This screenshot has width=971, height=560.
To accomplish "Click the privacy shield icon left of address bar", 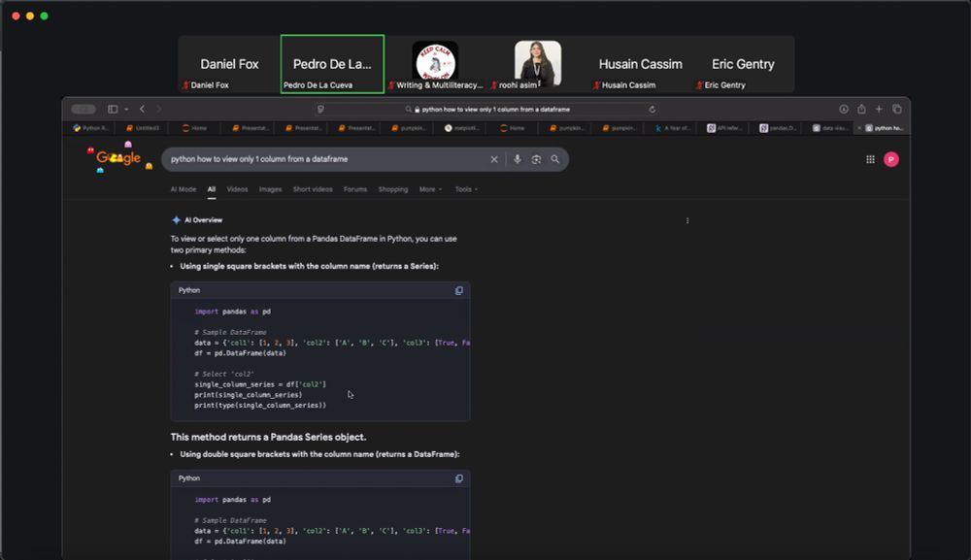I will coord(320,109).
